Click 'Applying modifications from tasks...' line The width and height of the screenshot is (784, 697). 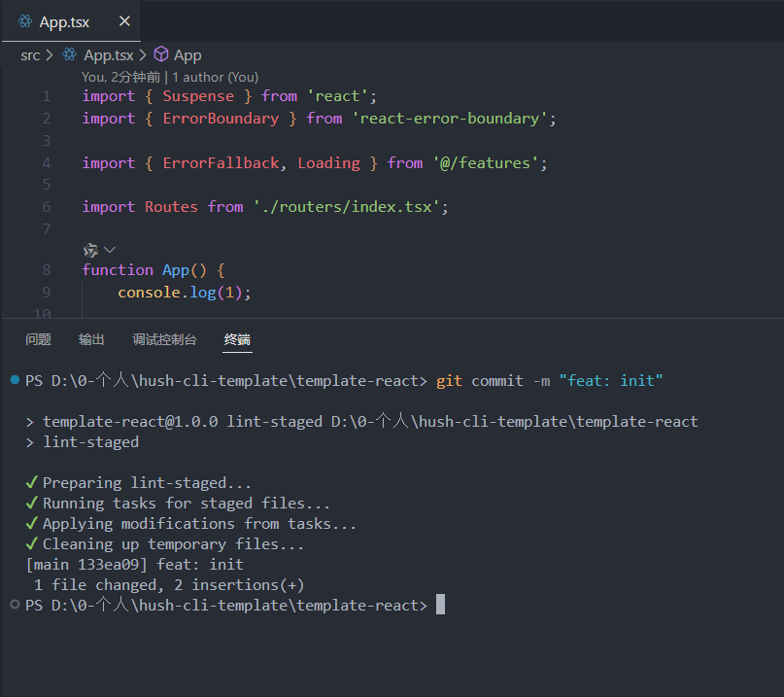(199, 523)
